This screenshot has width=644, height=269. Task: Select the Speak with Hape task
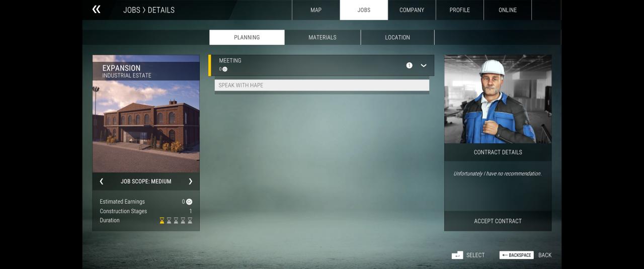coord(322,85)
